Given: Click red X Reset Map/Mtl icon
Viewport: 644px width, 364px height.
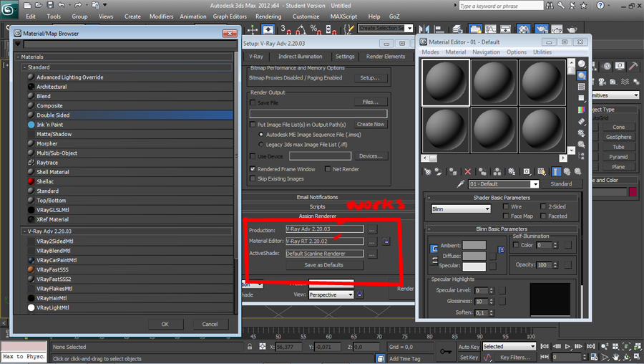Looking at the screenshot, I should point(468,171).
